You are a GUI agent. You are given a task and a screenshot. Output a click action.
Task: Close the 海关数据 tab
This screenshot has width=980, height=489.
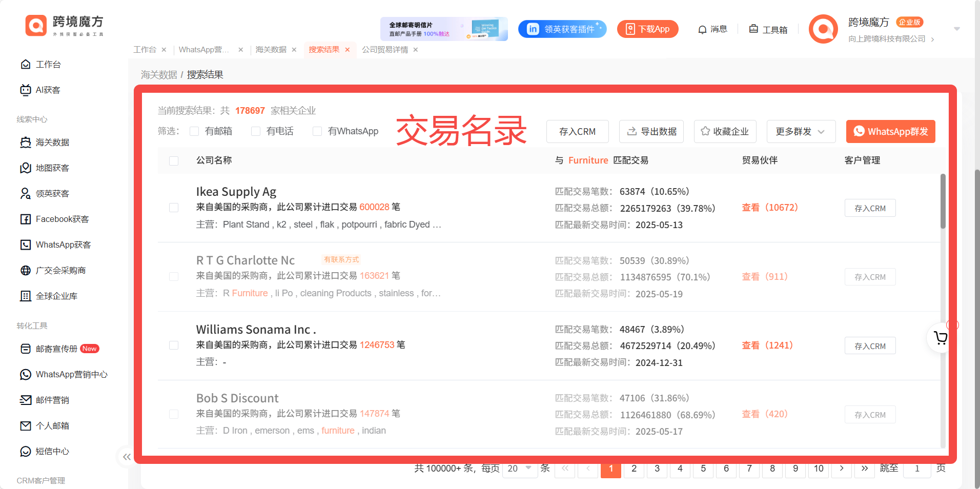pos(294,50)
